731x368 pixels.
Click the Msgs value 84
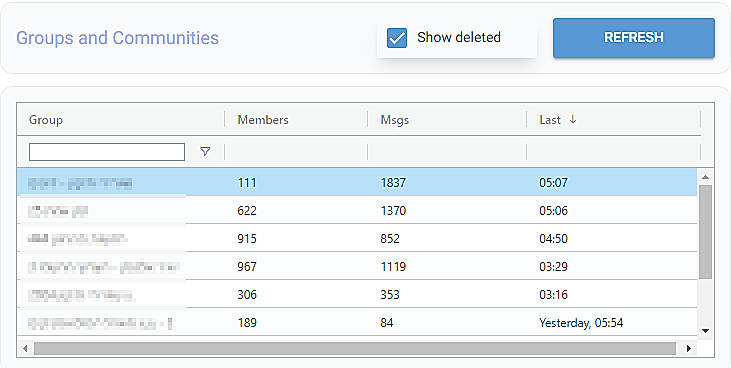pos(386,322)
